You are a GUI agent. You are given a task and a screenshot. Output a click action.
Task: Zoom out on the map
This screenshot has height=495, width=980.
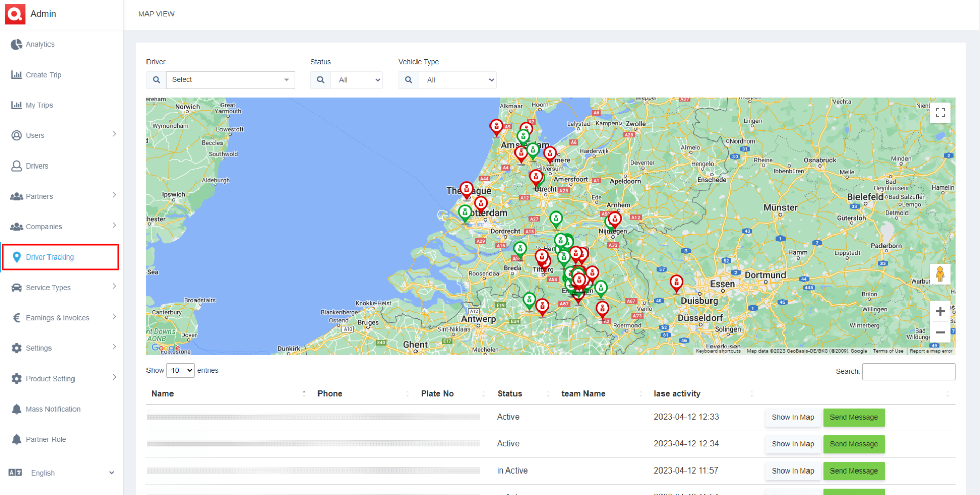tap(940, 332)
